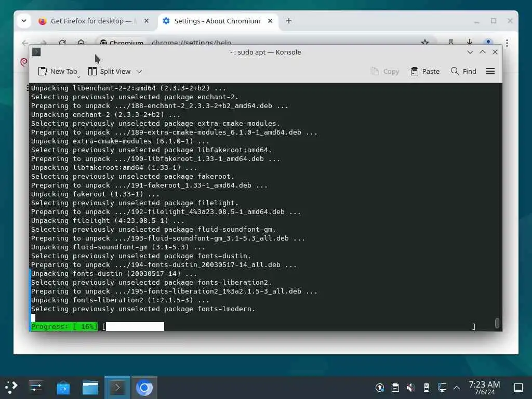Go back in Chromium
This screenshot has width=532, height=399.
(x=25, y=43)
